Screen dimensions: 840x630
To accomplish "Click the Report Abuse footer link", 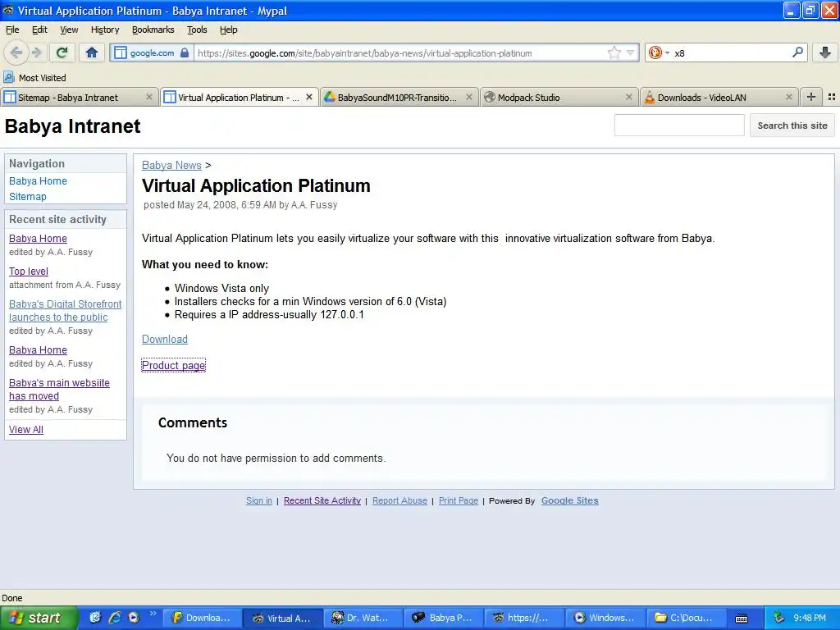I will (x=399, y=500).
